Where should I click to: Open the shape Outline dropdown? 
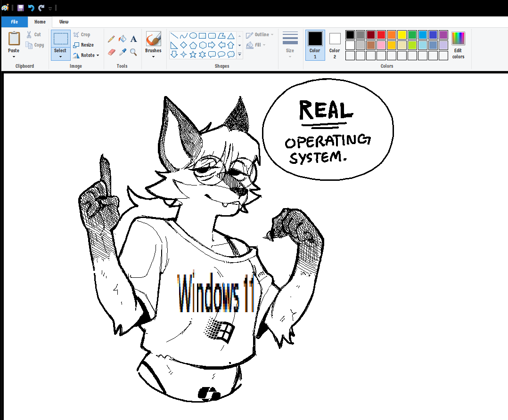(260, 35)
